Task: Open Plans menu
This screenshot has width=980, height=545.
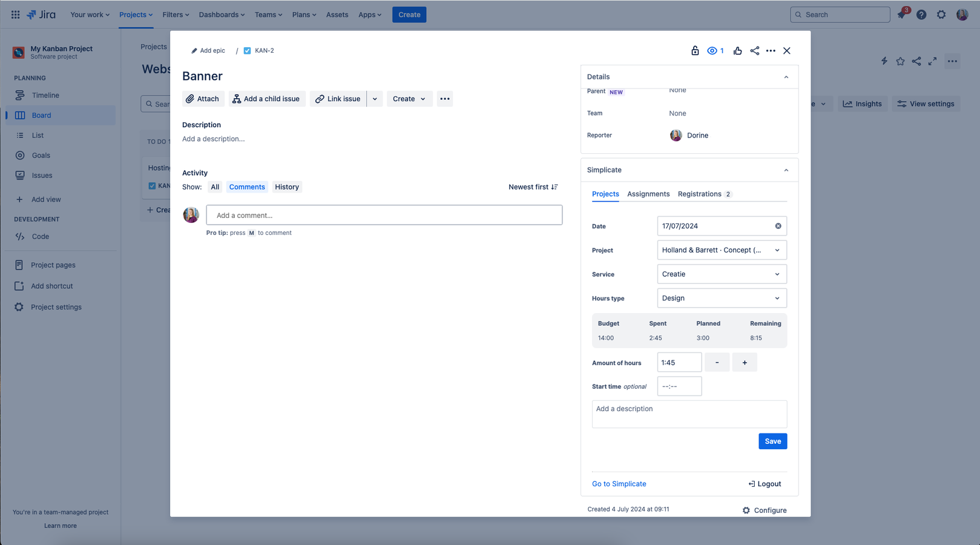Action: (x=304, y=15)
